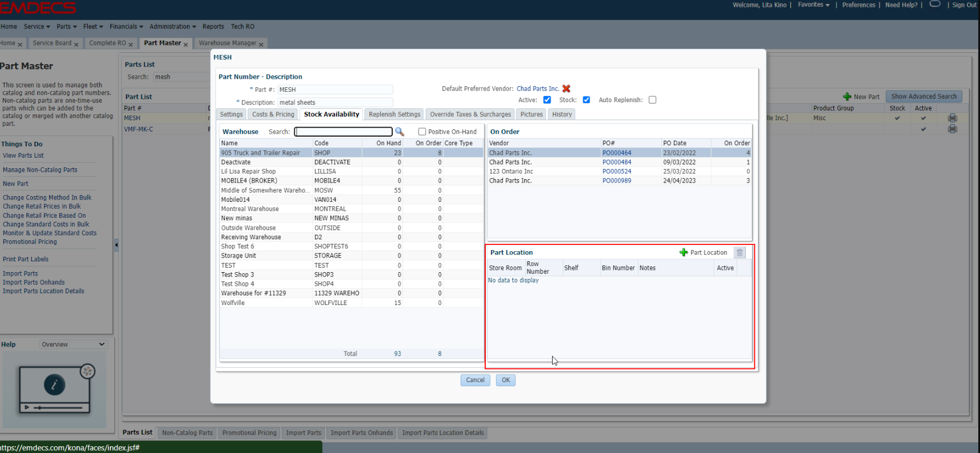980x453 pixels.
Task: Click the Cancel button
Action: [x=475, y=380]
